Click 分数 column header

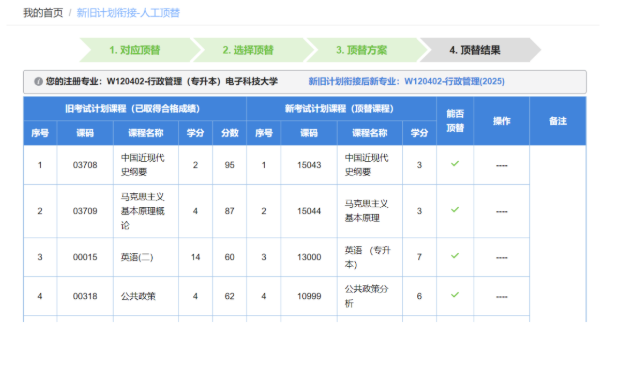[230, 133]
